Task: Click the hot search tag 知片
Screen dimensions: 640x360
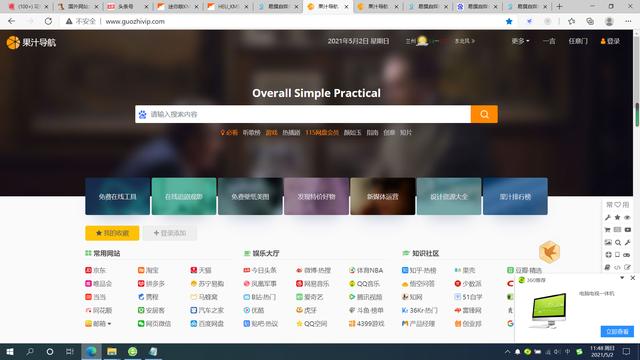Action: point(406,133)
